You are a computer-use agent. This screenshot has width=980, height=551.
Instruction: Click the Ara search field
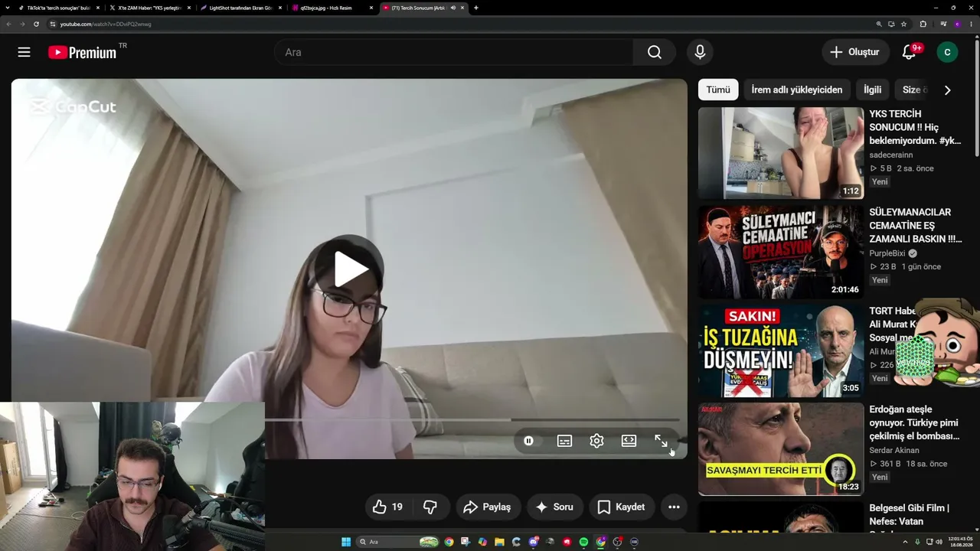point(454,52)
